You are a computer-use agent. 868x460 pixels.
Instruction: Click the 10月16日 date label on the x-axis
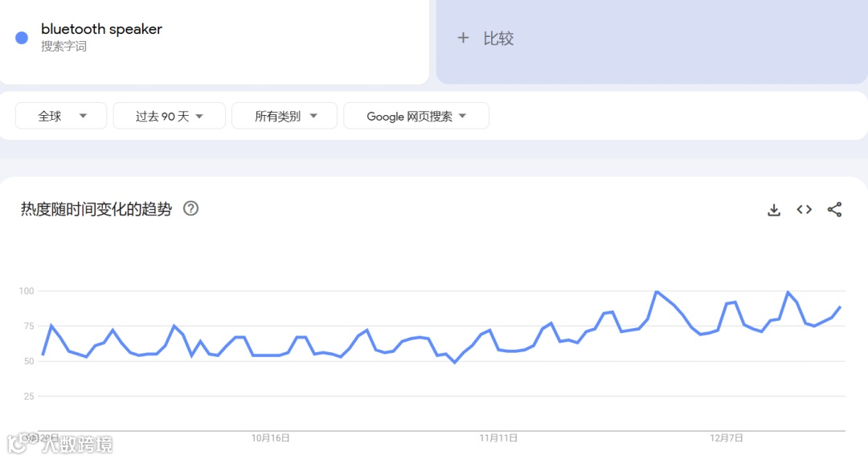(270, 437)
